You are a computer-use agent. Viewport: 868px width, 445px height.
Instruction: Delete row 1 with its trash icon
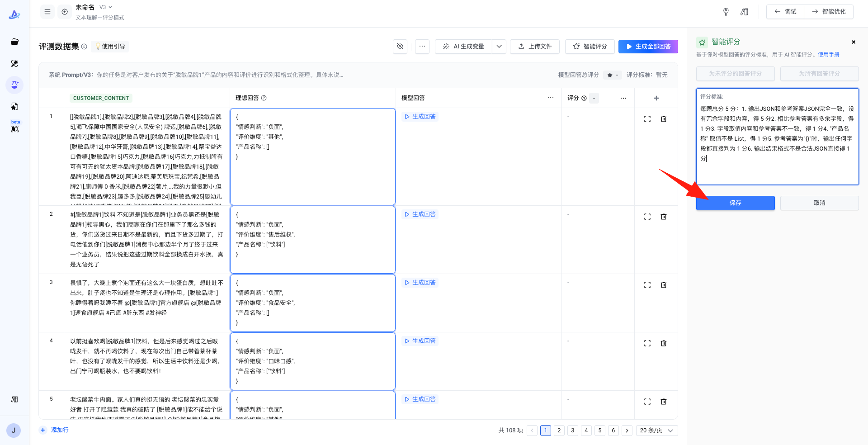(664, 119)
